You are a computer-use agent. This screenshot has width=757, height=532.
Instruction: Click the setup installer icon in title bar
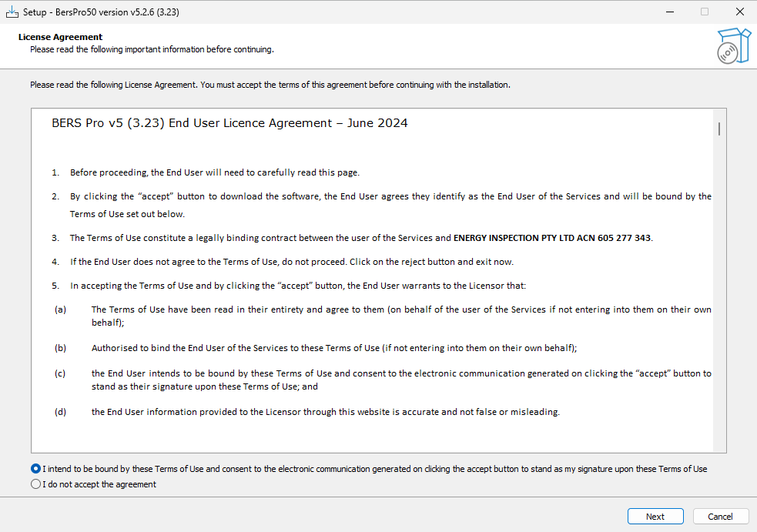tap(12, 12)
